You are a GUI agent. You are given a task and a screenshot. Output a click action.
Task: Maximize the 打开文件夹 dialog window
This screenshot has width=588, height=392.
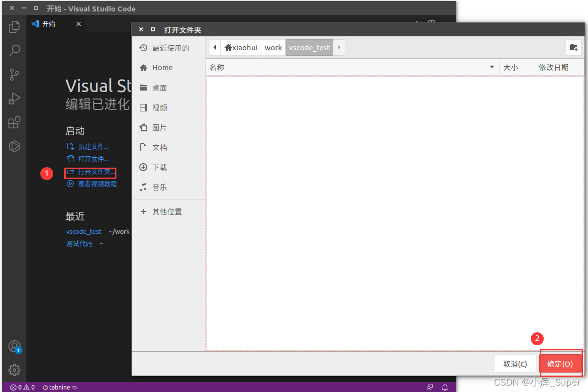[x=153, y=30]
